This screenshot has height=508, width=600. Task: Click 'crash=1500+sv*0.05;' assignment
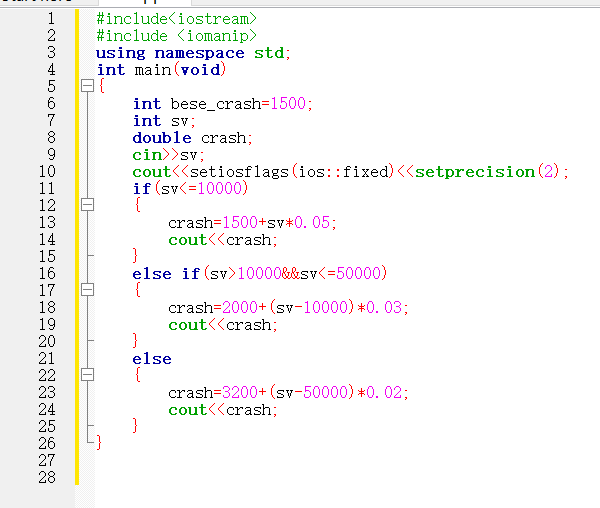click(x=252, y=223)
